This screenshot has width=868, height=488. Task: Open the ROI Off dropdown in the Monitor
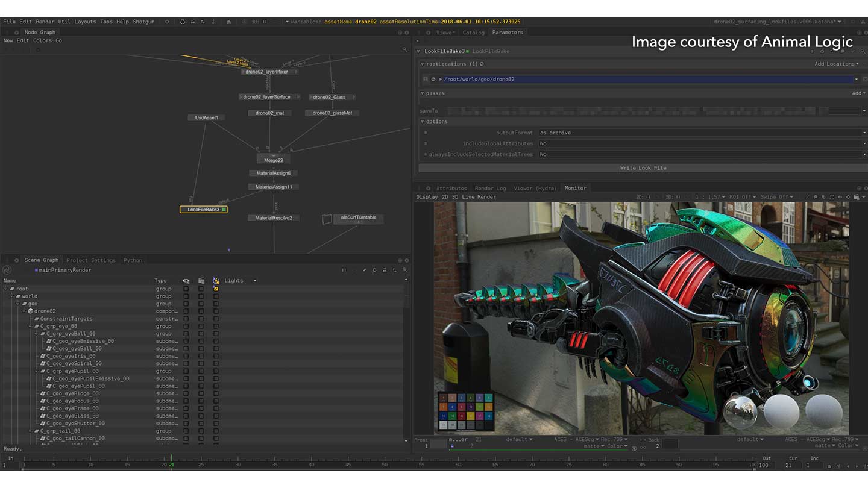(x=743, y=197)
